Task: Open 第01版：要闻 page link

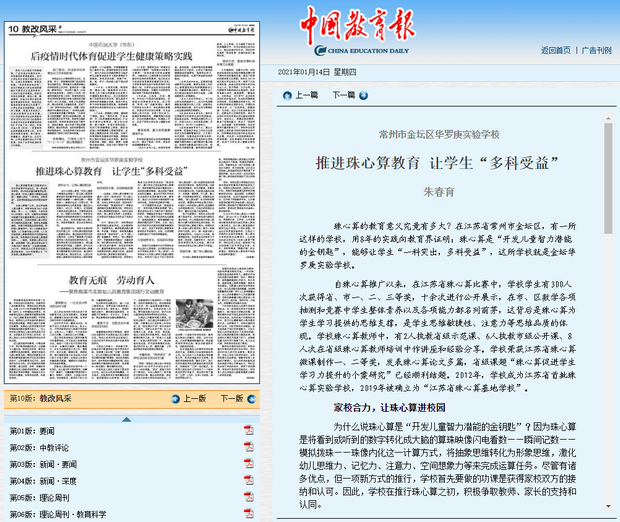Action: click(x=32, y=431)
